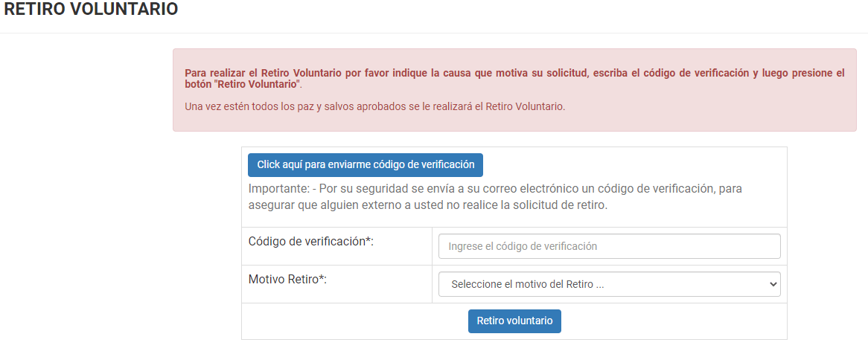Open the Motivo Retiro dropdown
The image size is (868, 357).
pos(610,284)
